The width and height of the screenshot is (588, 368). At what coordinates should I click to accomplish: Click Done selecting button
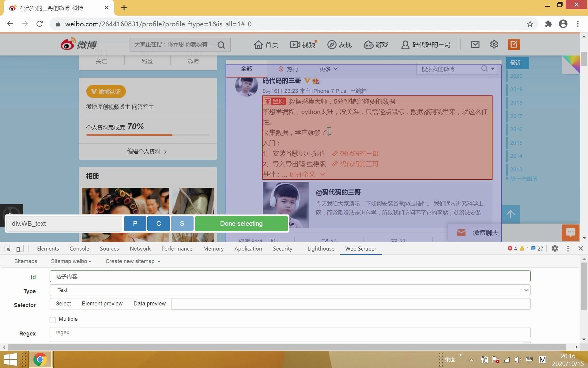point(241,224)
